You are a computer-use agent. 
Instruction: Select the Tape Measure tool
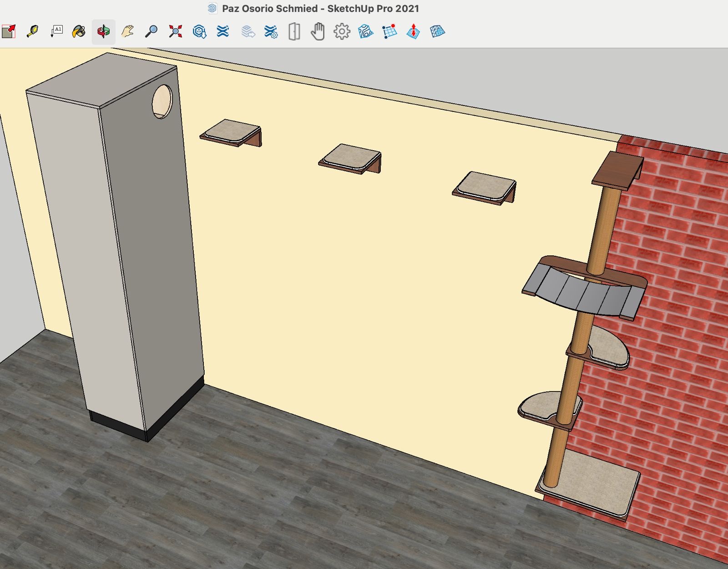tap(32, 31)
